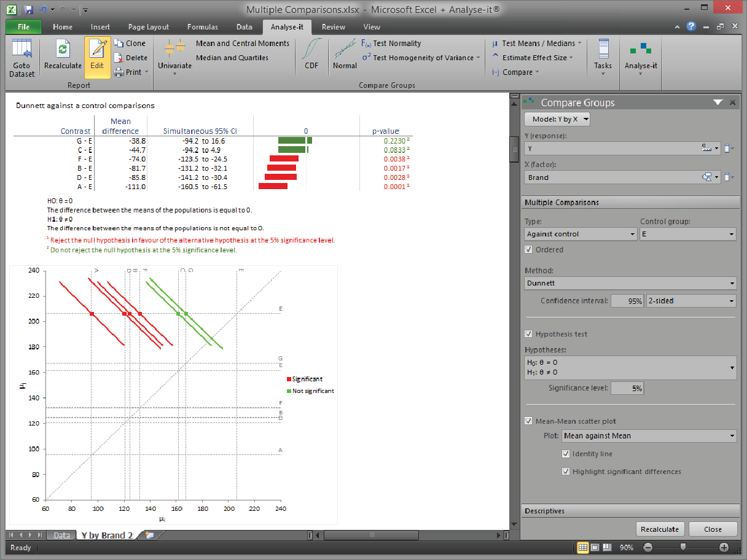The image size is (747, 560).
Task: Disable the Identity line checkbox
Action: pos(566,454)
